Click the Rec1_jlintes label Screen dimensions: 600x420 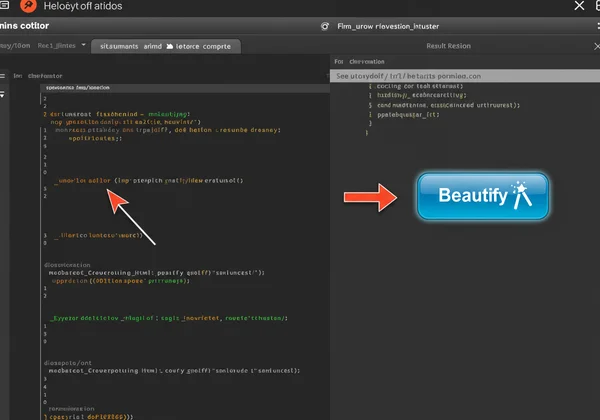click(x=57, y=46)
